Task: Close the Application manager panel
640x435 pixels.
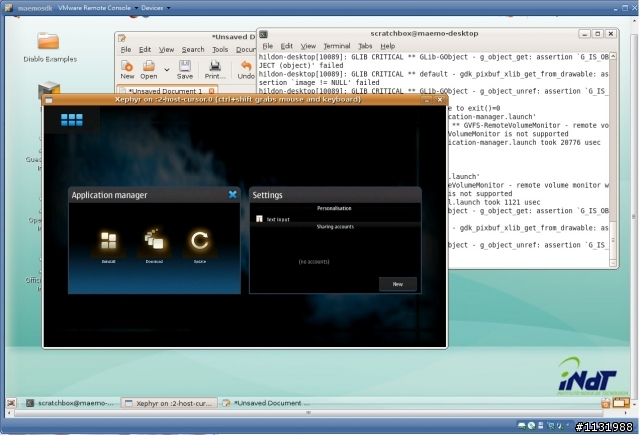Action: [x=232, y=194]
